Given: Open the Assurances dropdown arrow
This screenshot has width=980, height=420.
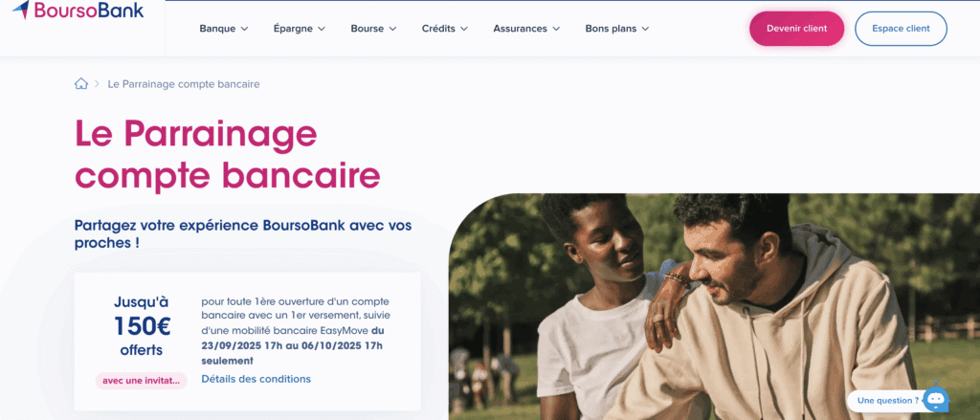Looking at the screenshot, I should tap(556, 29).
